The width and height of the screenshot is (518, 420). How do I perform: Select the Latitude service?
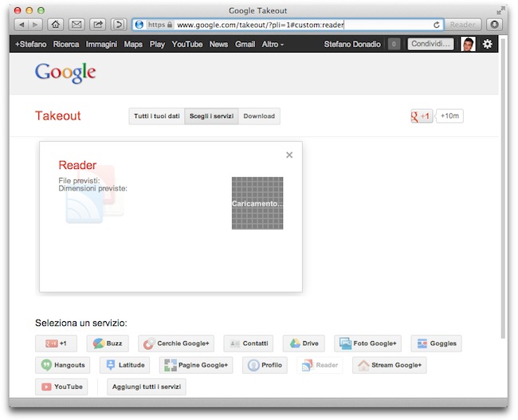(x=124, y=365)
